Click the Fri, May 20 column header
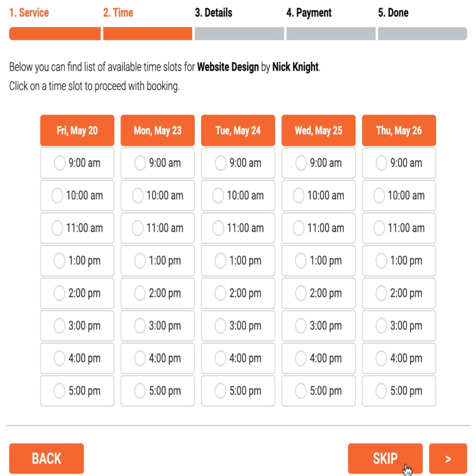 click(77, 131)
